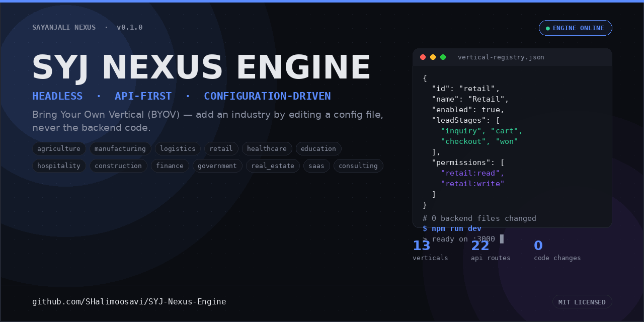Pick the consulting vertical tag
644x322 pixels.
click(358, 166)
